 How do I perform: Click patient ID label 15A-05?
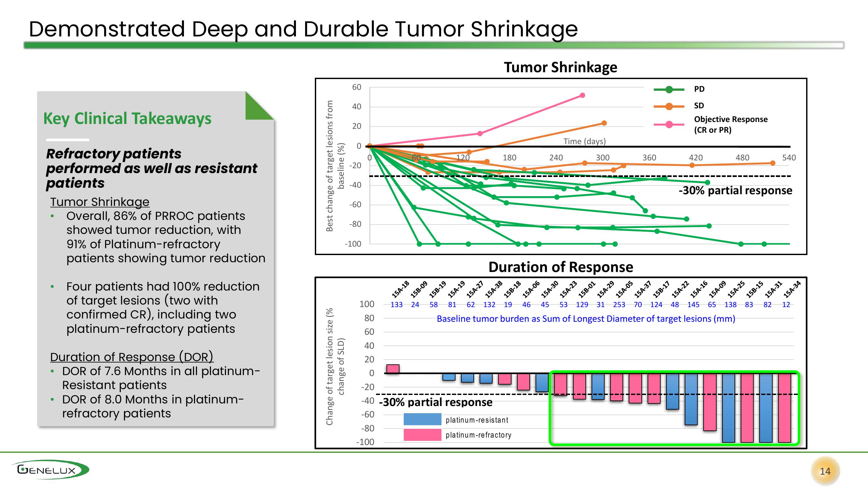(x=624, y=289)
